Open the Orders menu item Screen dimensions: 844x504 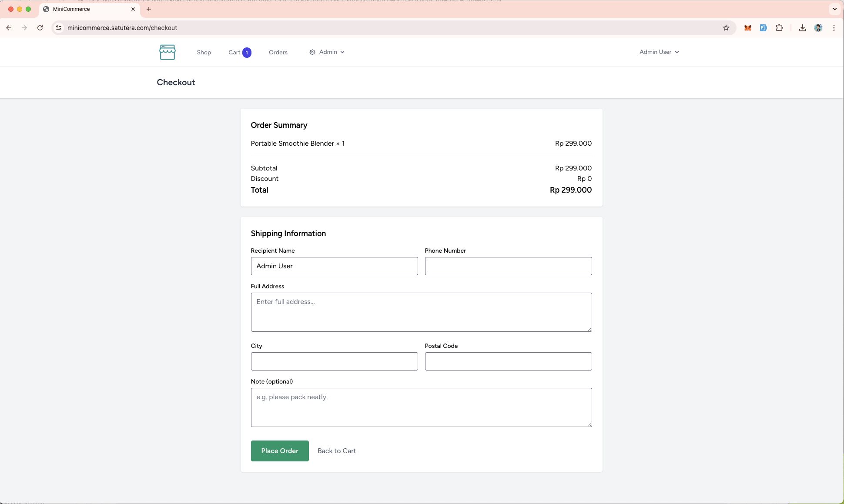278,52
